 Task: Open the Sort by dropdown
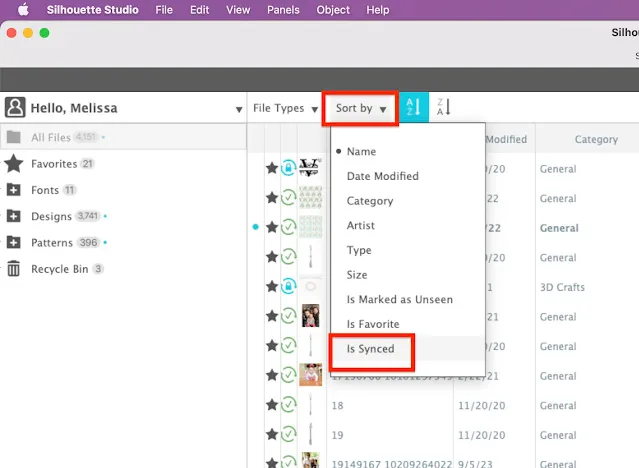tap(361, 108)
